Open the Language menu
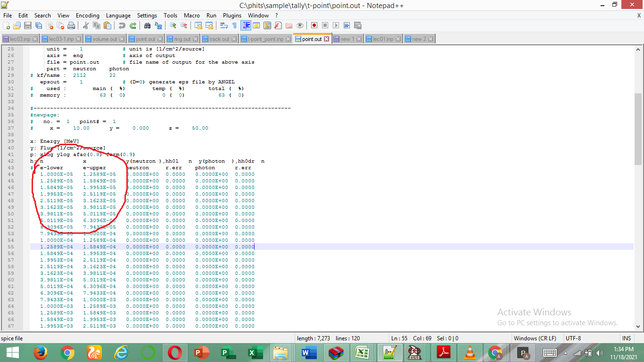The width and height of the screenshot is (644, 362). (x=118, y=16)
